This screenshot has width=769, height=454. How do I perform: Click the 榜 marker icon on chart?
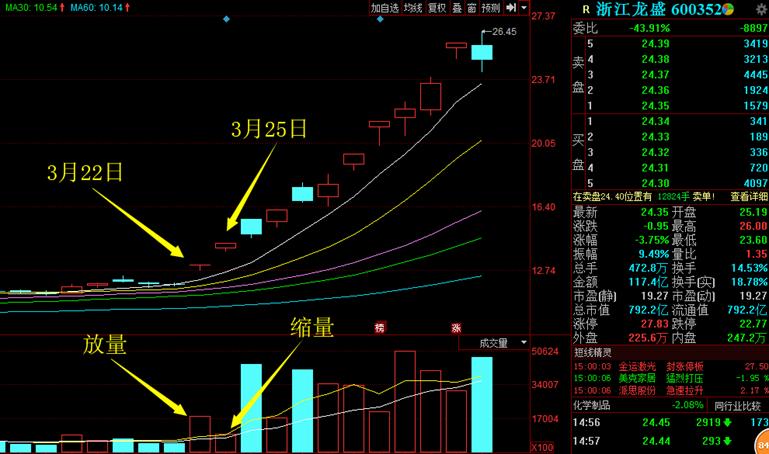[x=379, y=328]
